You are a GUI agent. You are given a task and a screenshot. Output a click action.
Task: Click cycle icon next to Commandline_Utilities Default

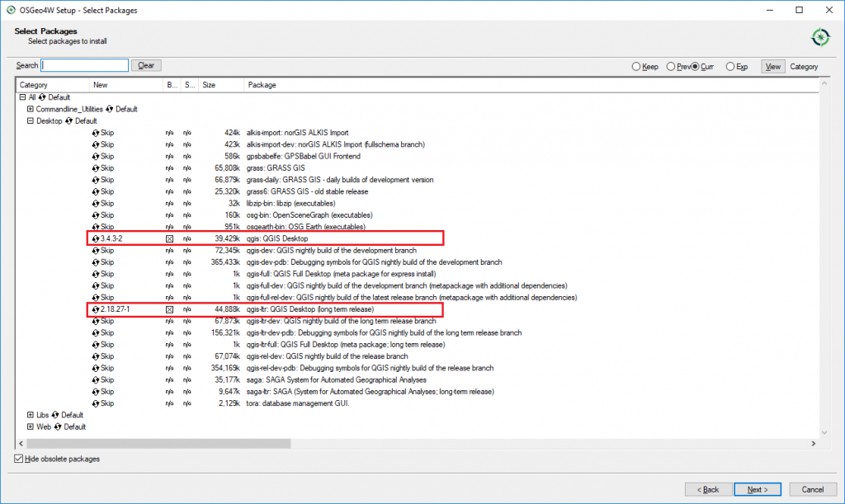click(x=110, y=110)
